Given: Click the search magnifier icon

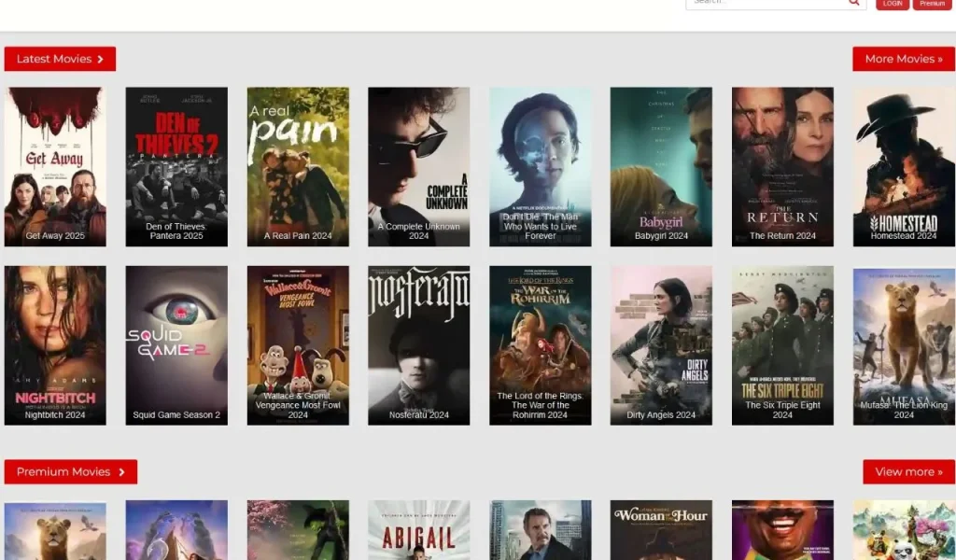Looking at the screenshot, I should (853, 3).
